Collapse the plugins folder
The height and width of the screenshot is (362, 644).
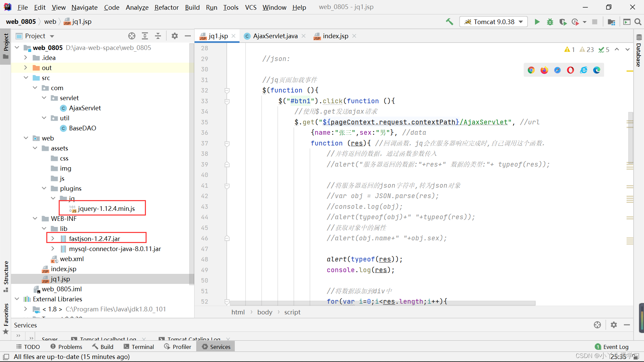click(44, 188)
